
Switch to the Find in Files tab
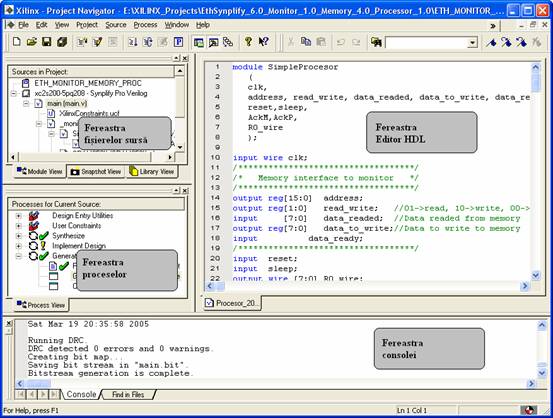click(x=128, y=394)
